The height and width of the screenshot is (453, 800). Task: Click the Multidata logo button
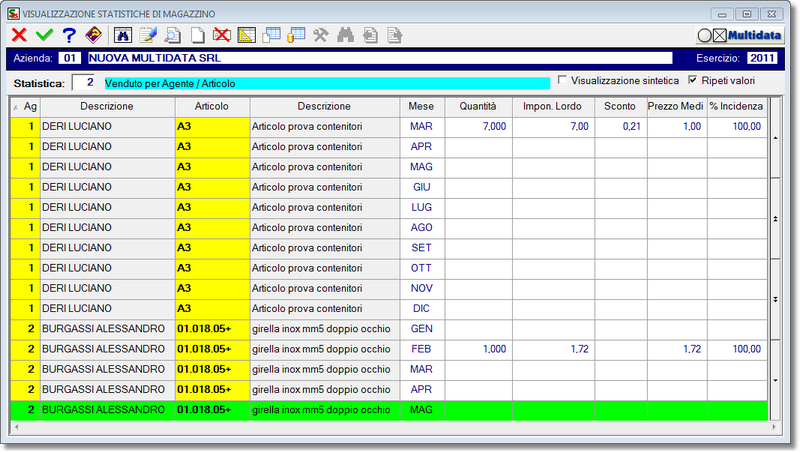pos(740,35)
